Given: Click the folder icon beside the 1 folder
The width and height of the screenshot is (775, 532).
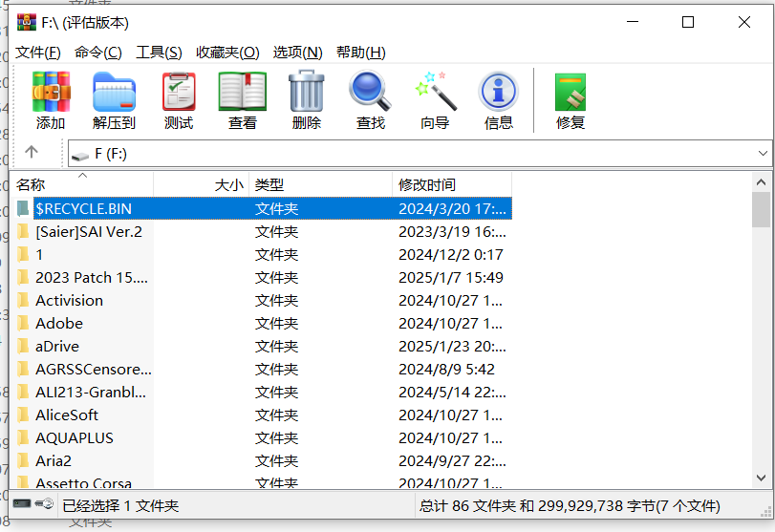Looking at the screenshot, I should click(x=23, y=254).
